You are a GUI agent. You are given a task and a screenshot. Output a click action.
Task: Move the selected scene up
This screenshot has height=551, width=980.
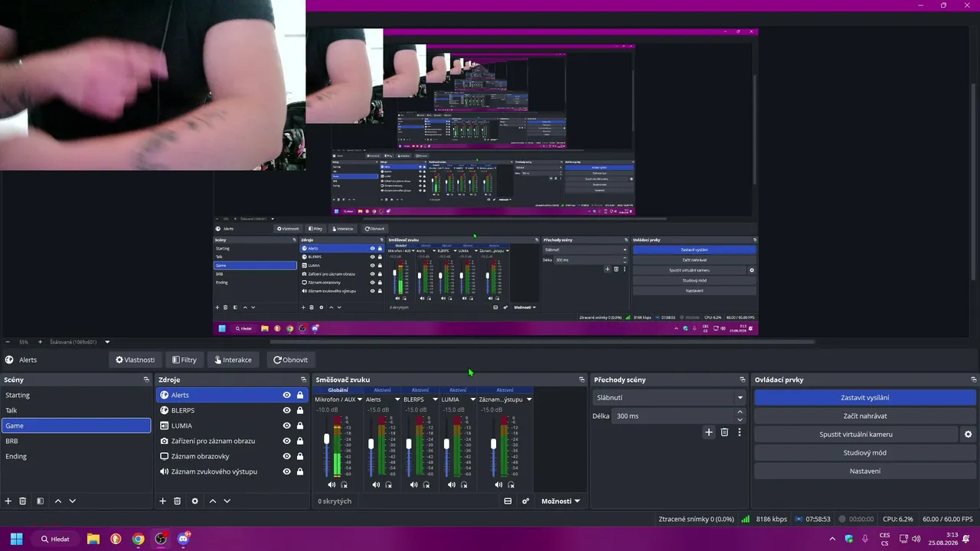pyautogui.click(x=58, y=501)
